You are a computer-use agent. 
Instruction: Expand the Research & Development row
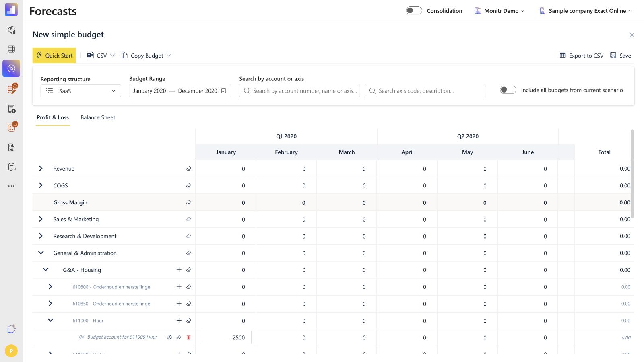click(41, 236)
